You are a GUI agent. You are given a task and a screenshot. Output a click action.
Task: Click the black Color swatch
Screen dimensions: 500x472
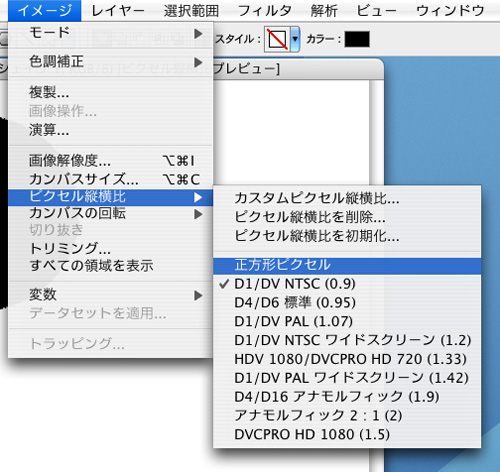357,39
